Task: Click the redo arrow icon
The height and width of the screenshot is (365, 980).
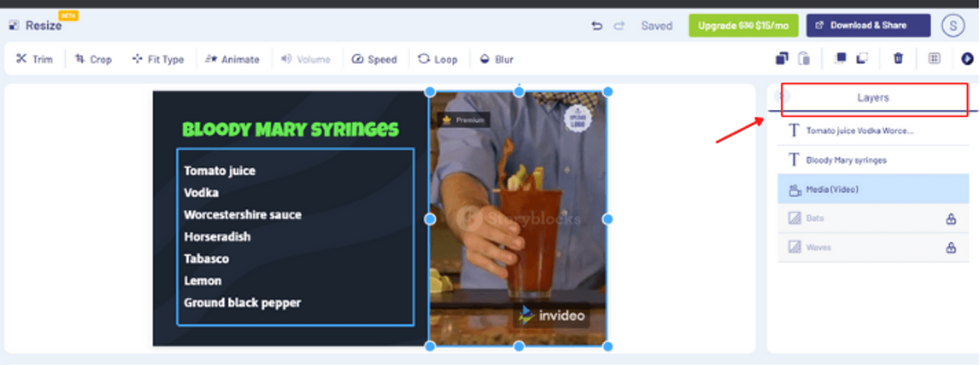Action: coord(619,26)
